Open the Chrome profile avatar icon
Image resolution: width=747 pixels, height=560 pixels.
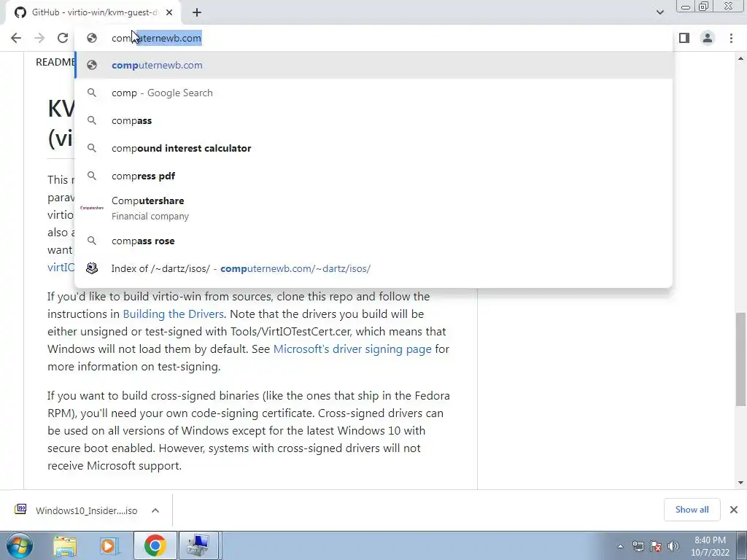(708, 38)
